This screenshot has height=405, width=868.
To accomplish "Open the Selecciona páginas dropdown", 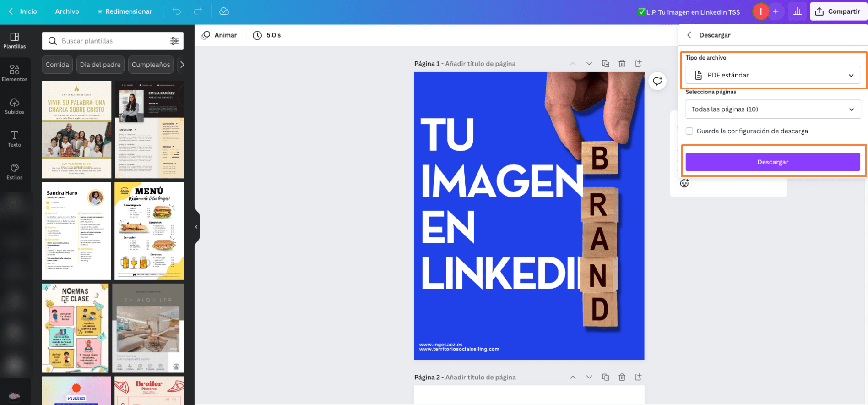I will 773,109.
